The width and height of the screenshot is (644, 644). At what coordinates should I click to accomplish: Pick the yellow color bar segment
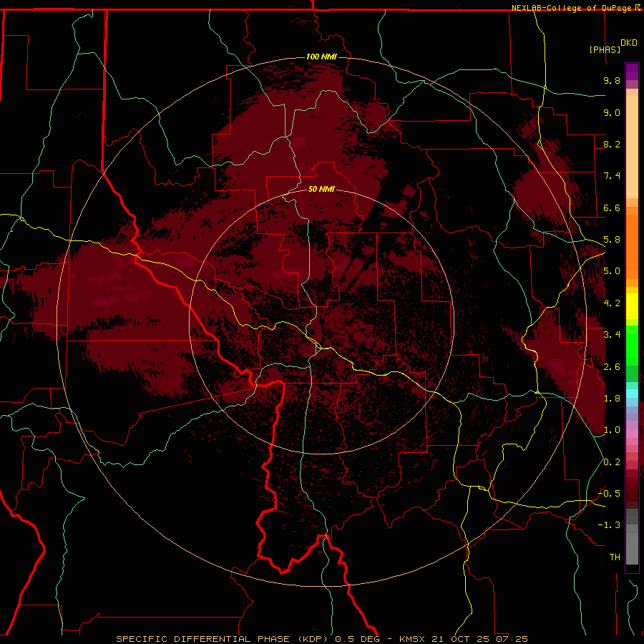632,306
